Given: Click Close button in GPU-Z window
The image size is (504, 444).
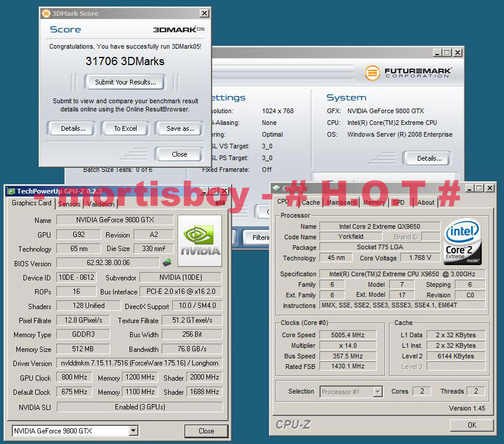Looking at the screenshot, I should (x=206, y=431).
